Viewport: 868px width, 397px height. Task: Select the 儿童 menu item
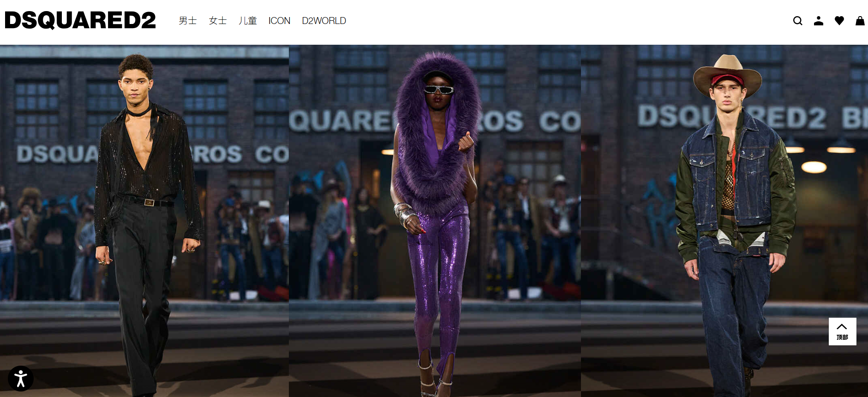[247, 21]
